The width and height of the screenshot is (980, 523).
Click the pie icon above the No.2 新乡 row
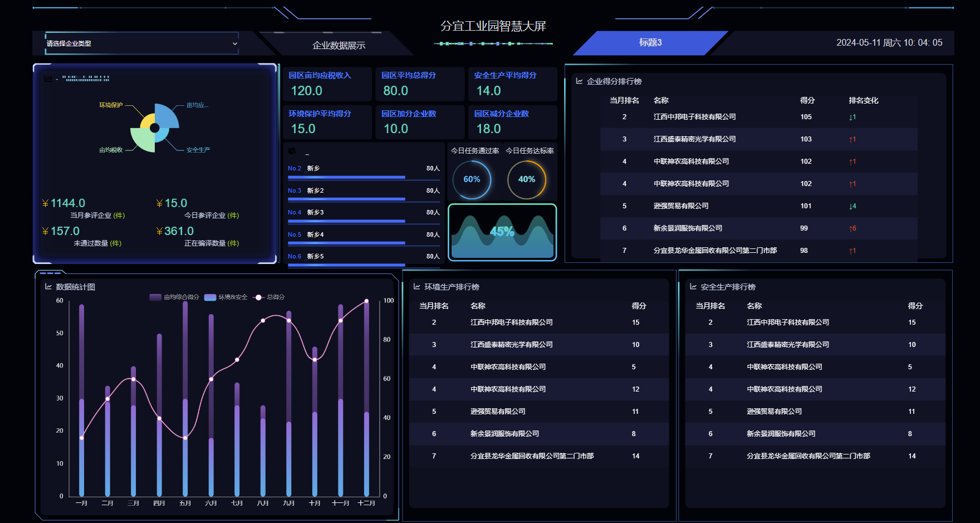[292, 151]
